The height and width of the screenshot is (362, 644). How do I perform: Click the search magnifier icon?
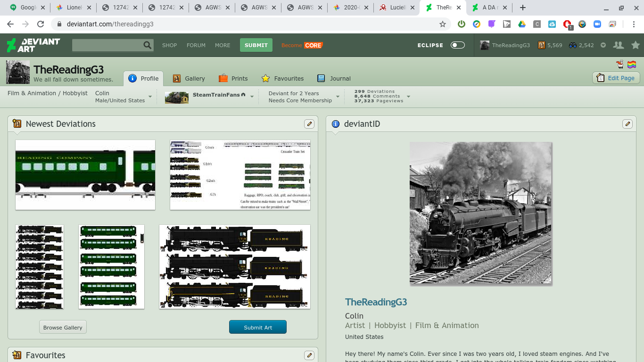(x=148, y=45)
